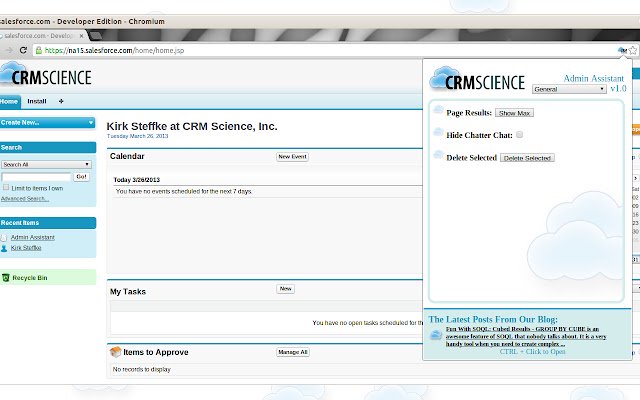Viewport: 640px width, 400px height.
Task: Toggle the Hide Chatter Chat checkbox
Action: click(x=519, y=134)
